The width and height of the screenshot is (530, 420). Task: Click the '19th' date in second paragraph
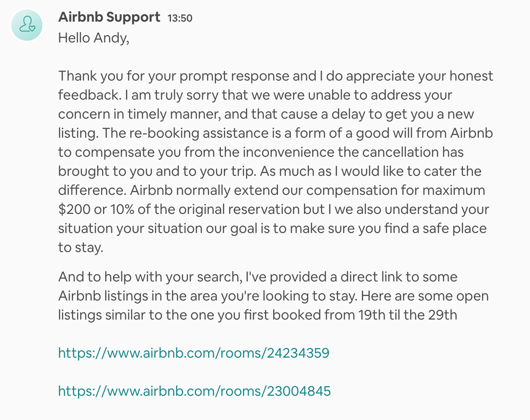pyautogui.click(x=372, y=315)
